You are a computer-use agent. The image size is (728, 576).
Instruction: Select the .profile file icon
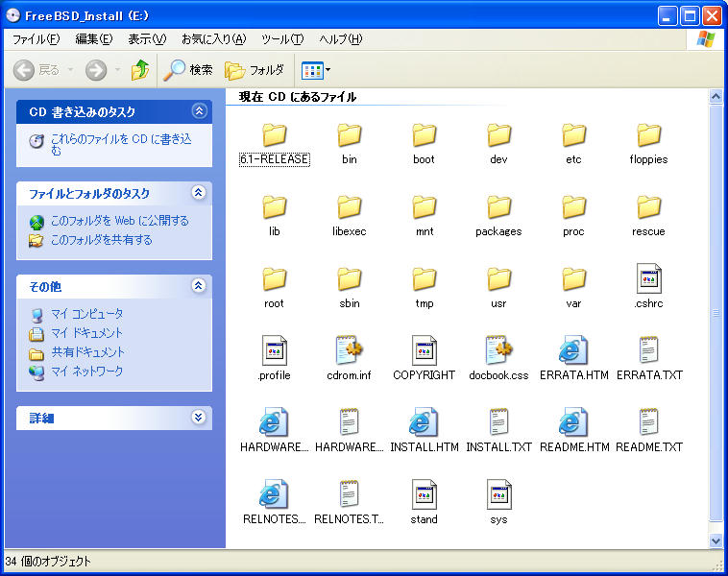(x=275, y=350)
